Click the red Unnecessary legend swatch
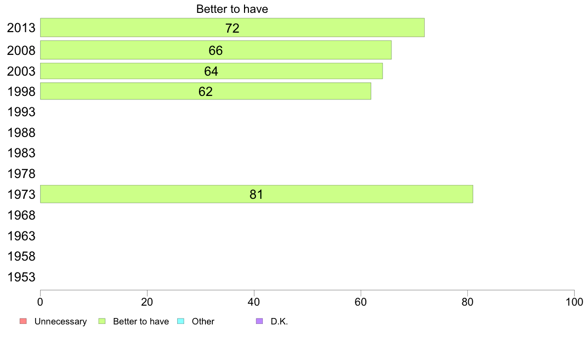The image size is (588, 364). [23, 321]
